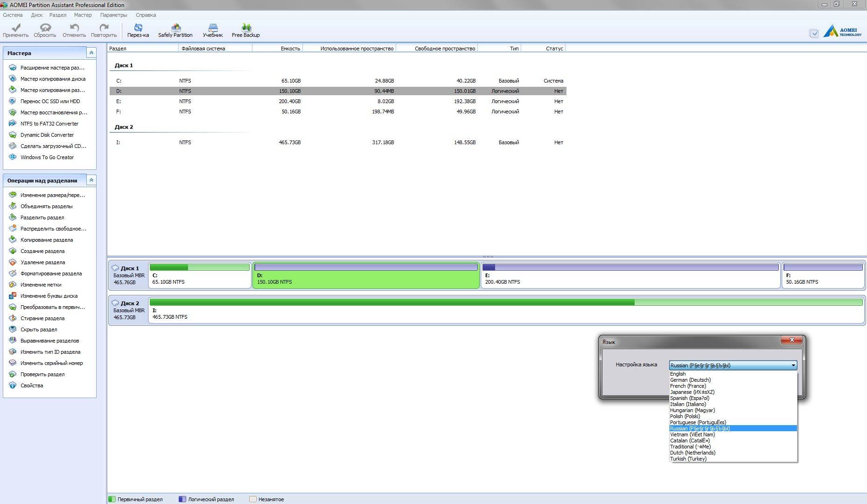Select Разделить раздел operation
This screenshot has height=504, width=867.
tap(42, 217)
